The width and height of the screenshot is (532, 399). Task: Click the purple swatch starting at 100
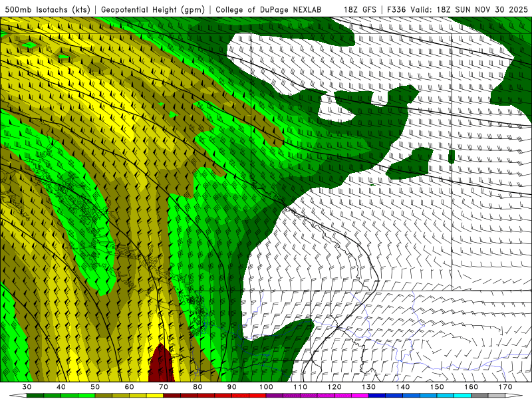pyautogui.click(x=275, y=396)
